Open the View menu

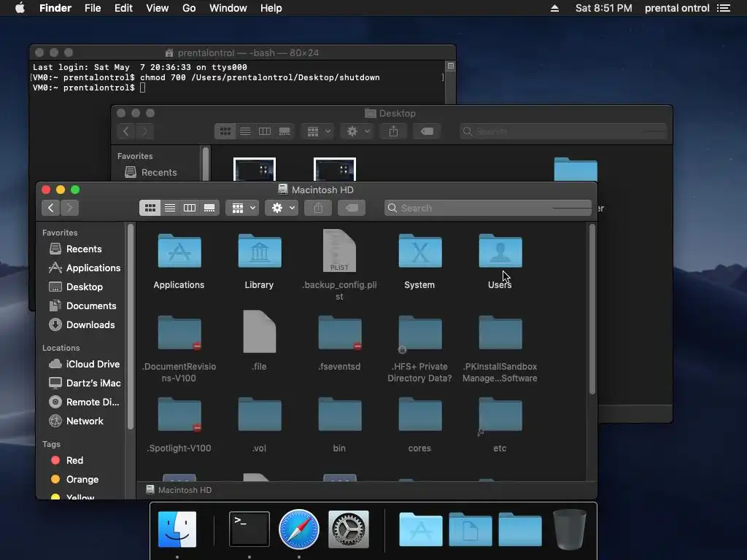pyautogui.click(x=158, y=8)
